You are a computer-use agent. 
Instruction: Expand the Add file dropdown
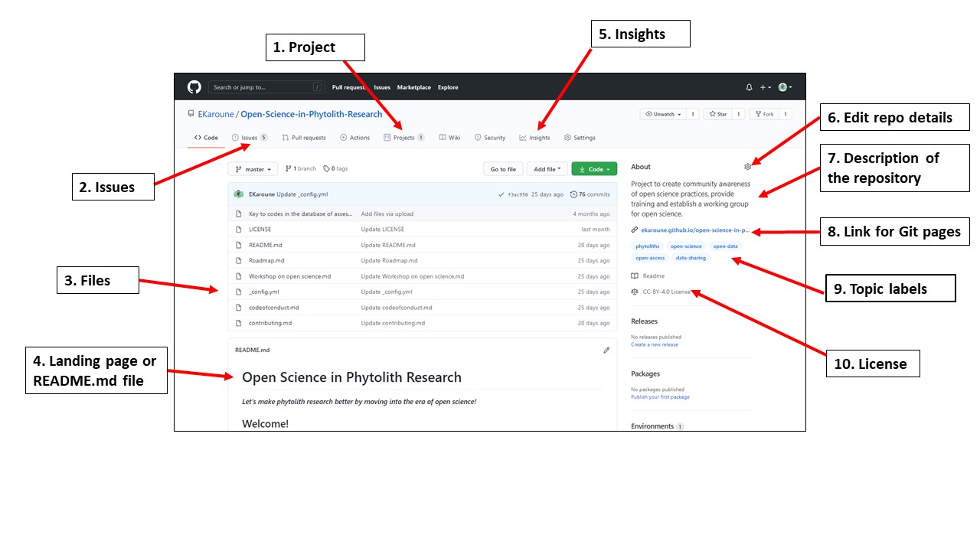547,168
